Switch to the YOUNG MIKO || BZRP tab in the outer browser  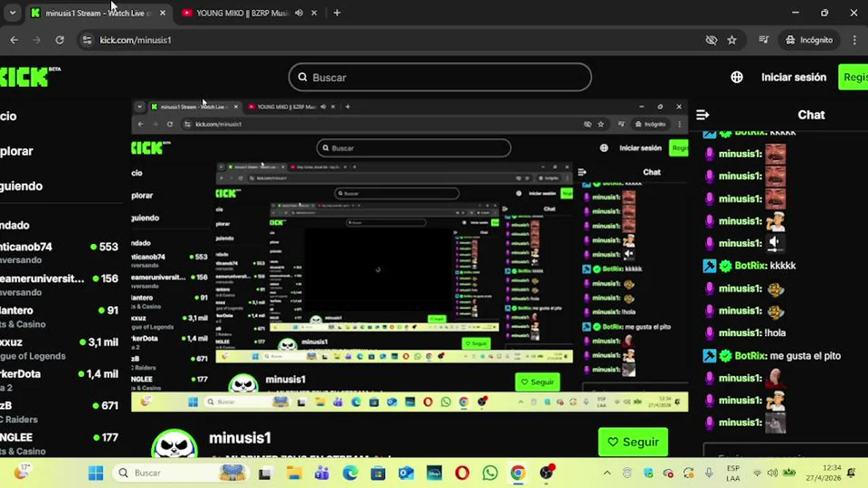[242, 13]
